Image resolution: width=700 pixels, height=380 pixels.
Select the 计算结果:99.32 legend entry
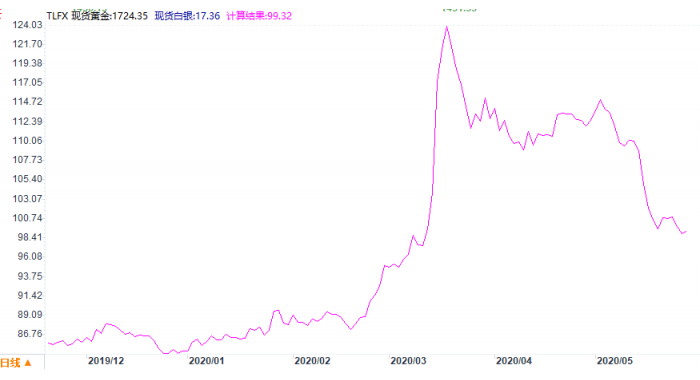pyautogui.click(x=259, y=16)
